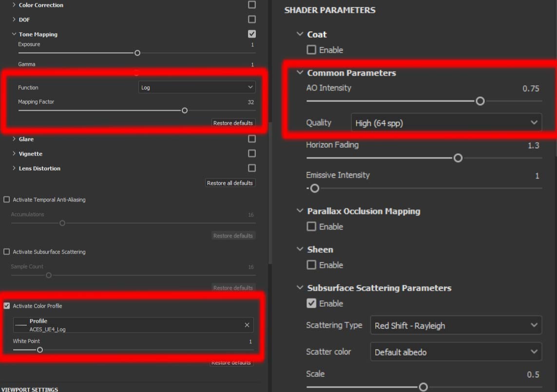Screen dimensions: 557x392
Task: Clear the ACES_UE4_Log profile selection
Action: pyautogui.click(x=247, y=325)
